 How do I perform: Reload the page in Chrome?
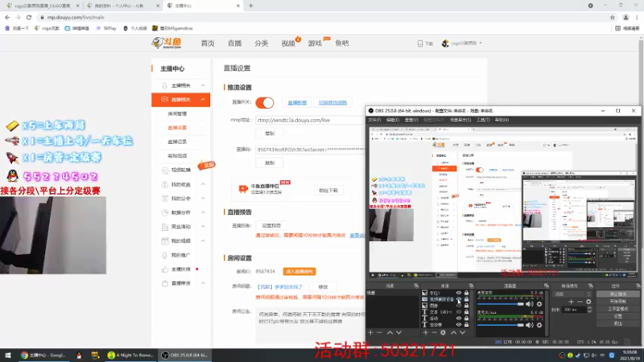click(29, 17)
